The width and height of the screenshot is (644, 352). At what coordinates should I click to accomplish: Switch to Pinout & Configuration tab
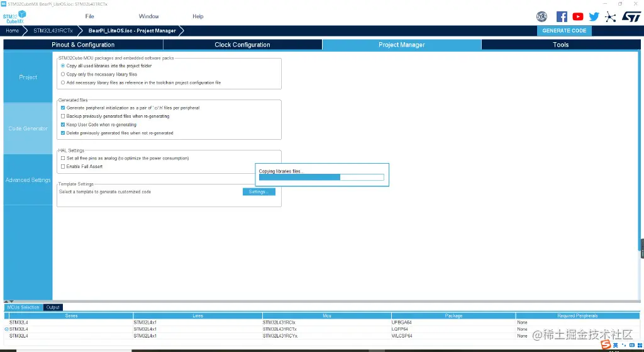(83, 45)
